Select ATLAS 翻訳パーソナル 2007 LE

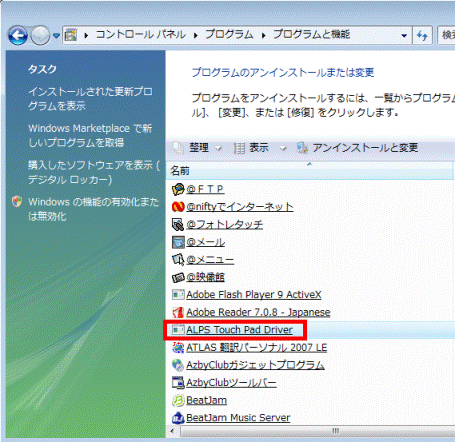coord(256,348)
